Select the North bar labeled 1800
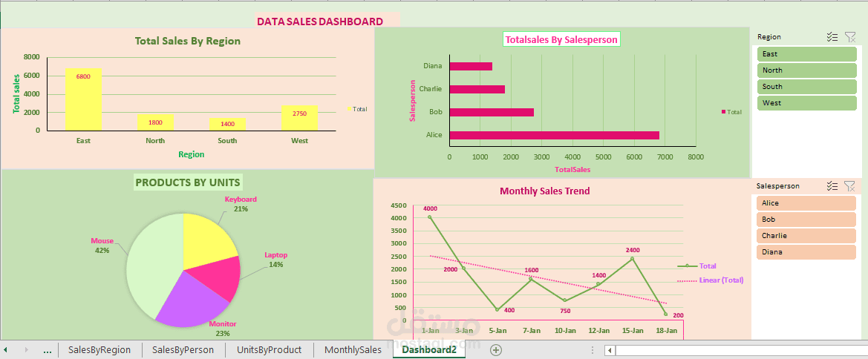Image resolution: width=868 pixels, height=359 pixels. (x=155, y=123)
